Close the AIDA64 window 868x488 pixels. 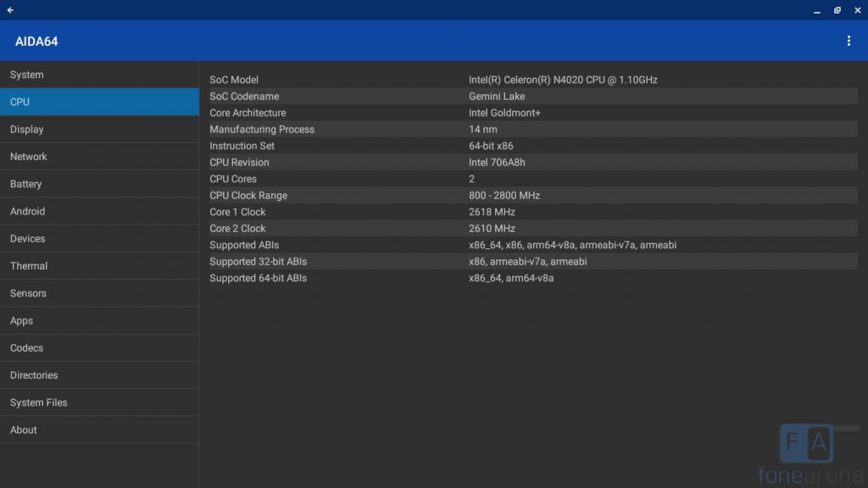(857, 10)
